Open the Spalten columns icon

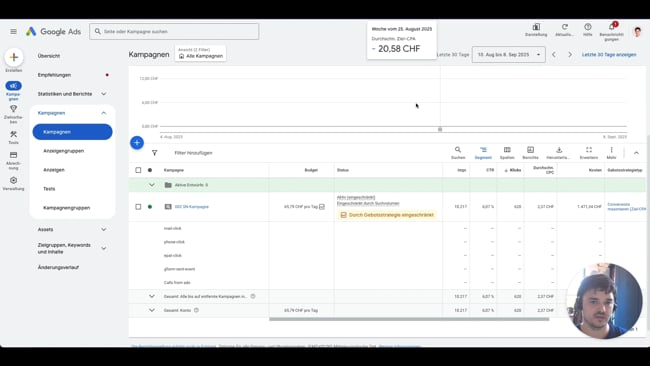tap(507, 150)
